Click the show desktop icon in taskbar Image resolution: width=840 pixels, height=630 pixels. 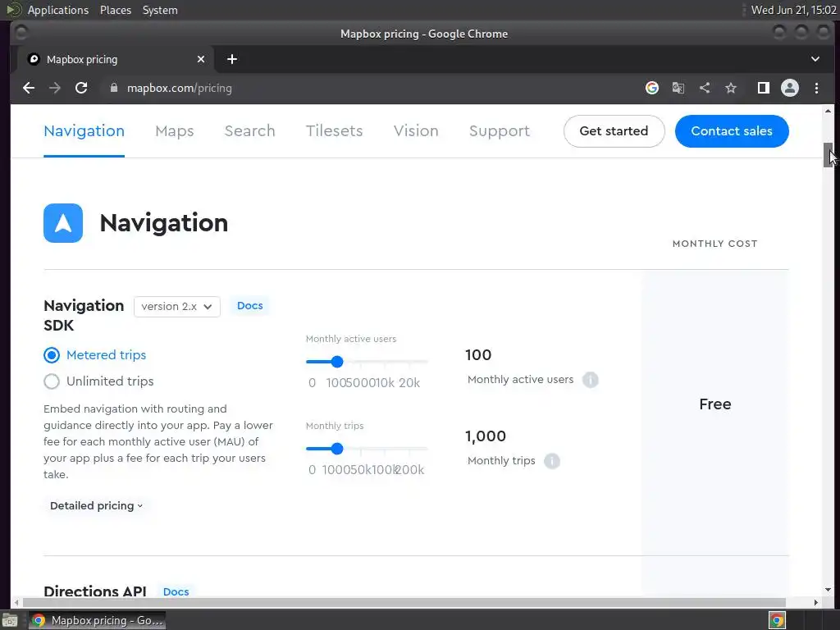[x=9, y=620]
